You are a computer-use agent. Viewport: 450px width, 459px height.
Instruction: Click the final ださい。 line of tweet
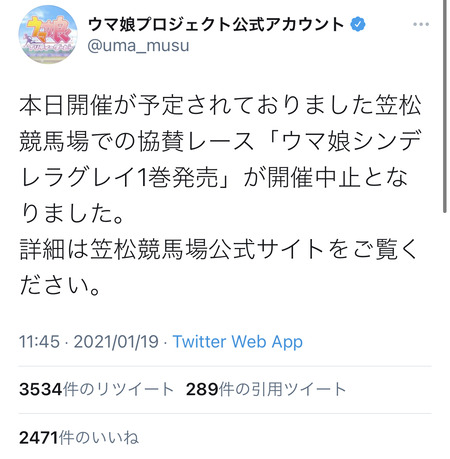point(60,285)
